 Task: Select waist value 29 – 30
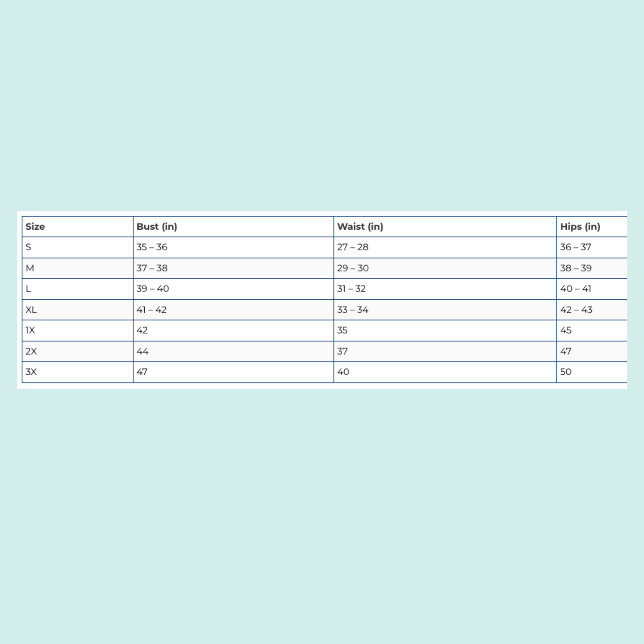[352, 268]
